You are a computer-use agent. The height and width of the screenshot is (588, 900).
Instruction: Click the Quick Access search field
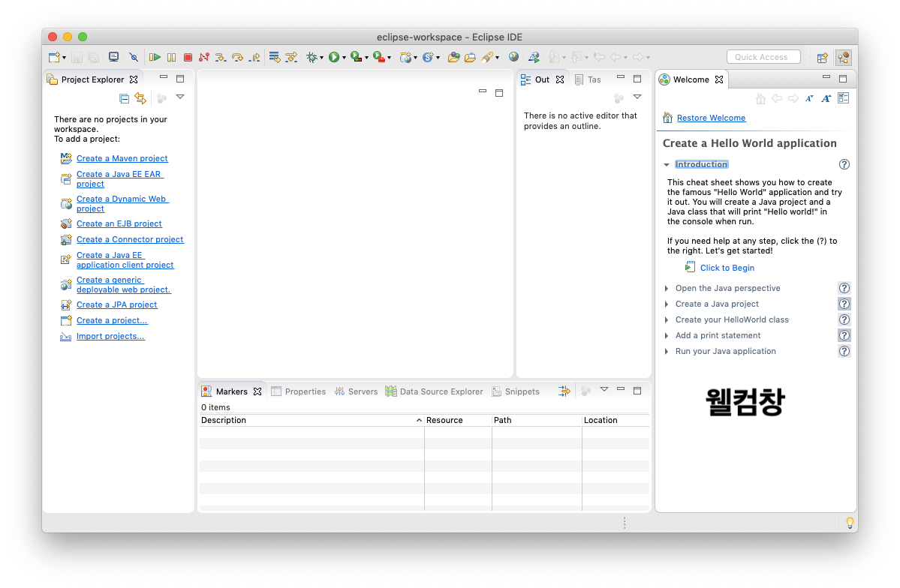(763, 57)
